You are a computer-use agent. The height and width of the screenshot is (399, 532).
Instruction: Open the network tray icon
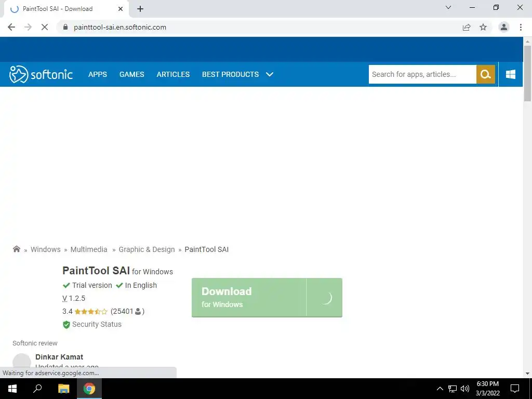453,389
